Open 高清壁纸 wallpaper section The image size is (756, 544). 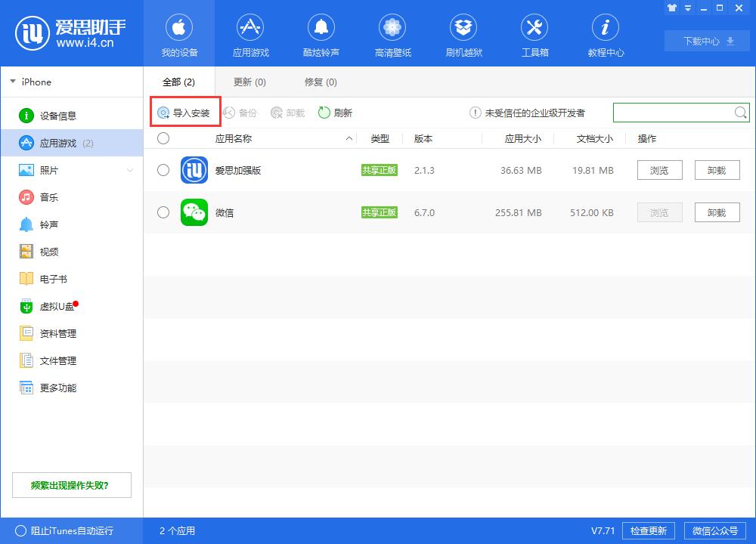(x=392, y=33)
